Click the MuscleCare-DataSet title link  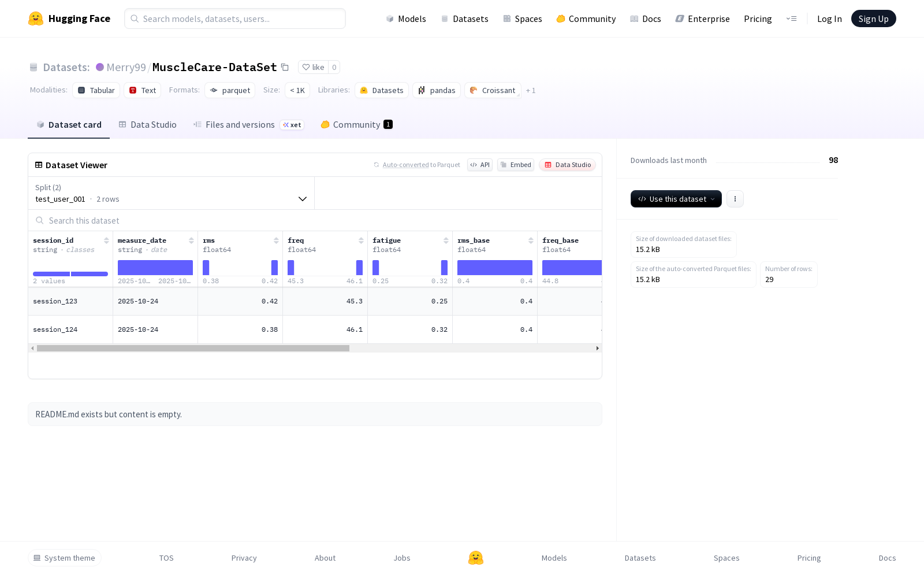(x=215, y=67)
